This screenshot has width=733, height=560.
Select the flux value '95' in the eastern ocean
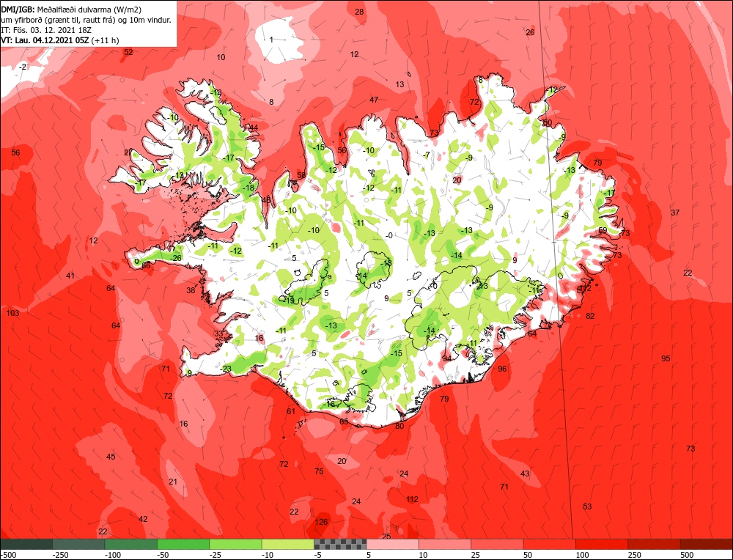(666, 358)
